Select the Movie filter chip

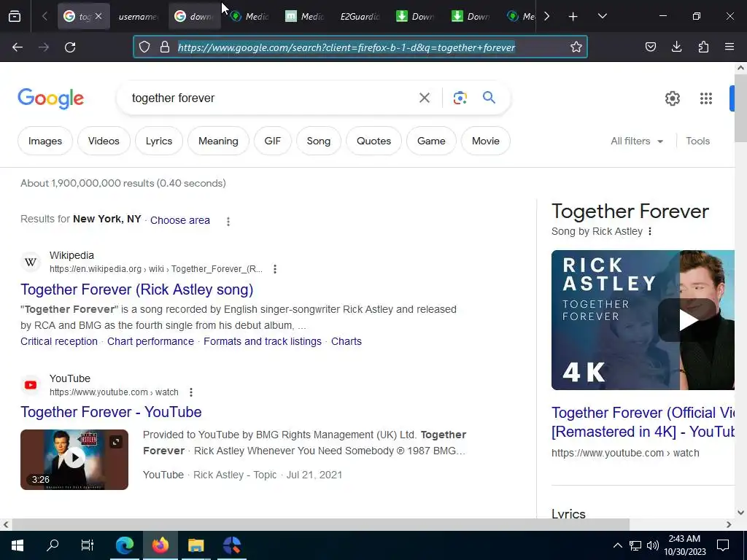point(486,141)
